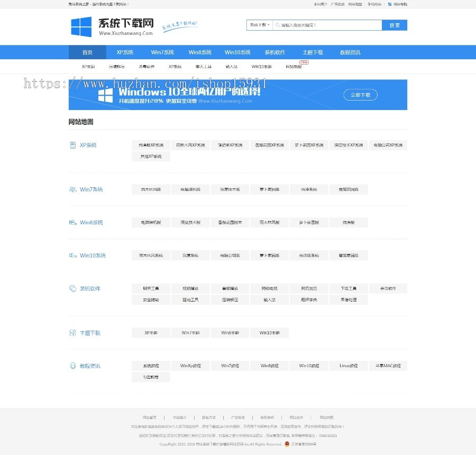
Task: Select Linux教程 in 教程资讯 section
Action: [x=349, y=366]
